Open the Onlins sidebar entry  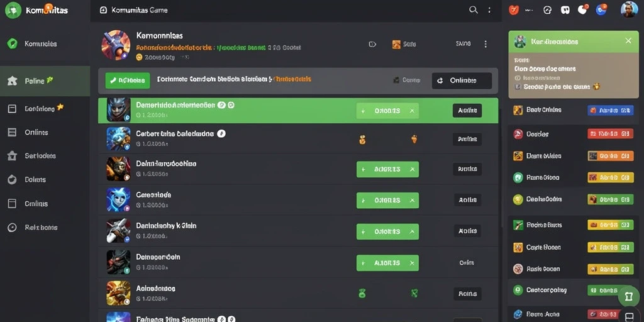click(45, 132)
